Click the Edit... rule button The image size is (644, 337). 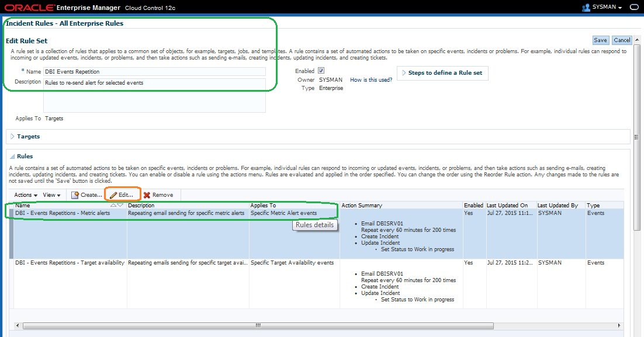[122, 195]
